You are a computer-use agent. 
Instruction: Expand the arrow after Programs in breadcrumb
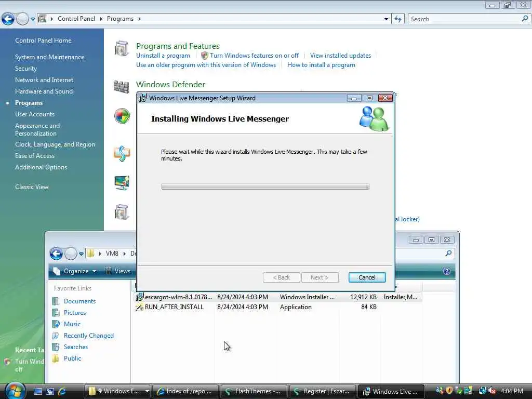[x=139, y=19]
